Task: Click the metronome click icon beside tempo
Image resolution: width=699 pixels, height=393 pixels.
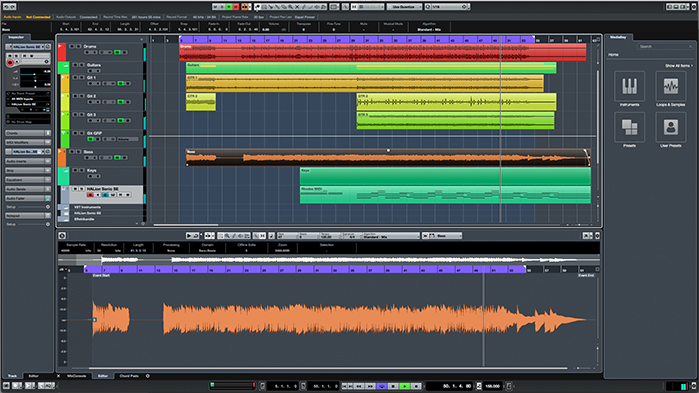Action: tap(479, 386)
